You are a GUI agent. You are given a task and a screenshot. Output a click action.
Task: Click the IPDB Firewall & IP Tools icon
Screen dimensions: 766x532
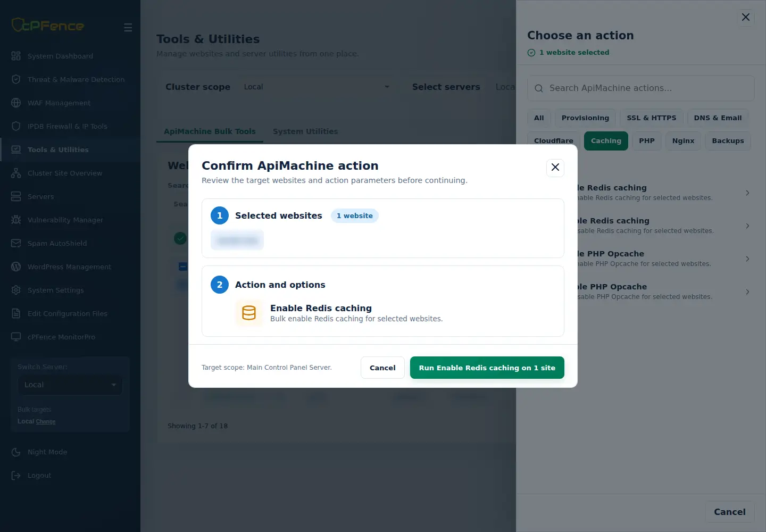point(16,126)
